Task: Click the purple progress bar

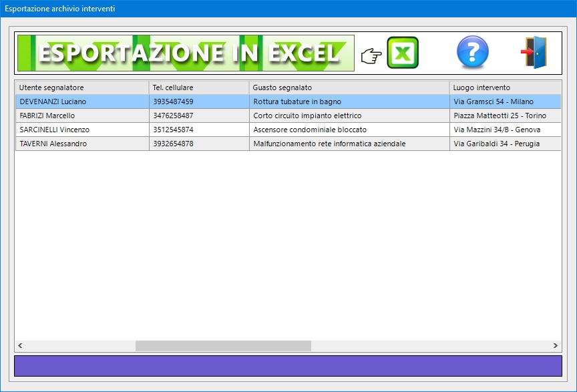Action: (x=288, y=366)
